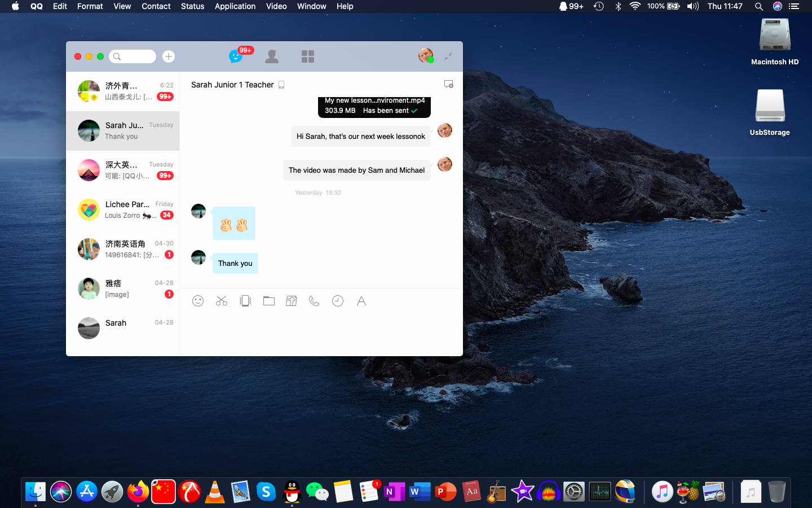The height and width of the screenshot is (508, 812).
Task: Open the Contact menu
Action: click(156, 6)
